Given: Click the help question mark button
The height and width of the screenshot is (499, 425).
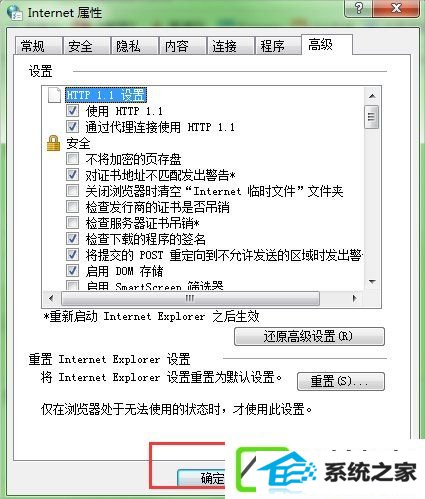Looking at the screenshot, I should click(x=359, y=7).
